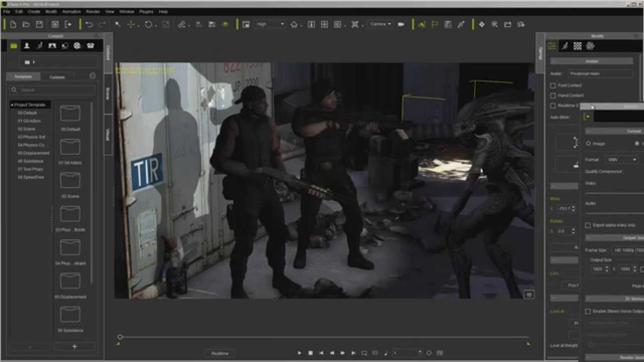Image resolution: width=644 pixels, height=362 pixels.
Task: Click the timeline start range marker
Action: coord(118,344)
